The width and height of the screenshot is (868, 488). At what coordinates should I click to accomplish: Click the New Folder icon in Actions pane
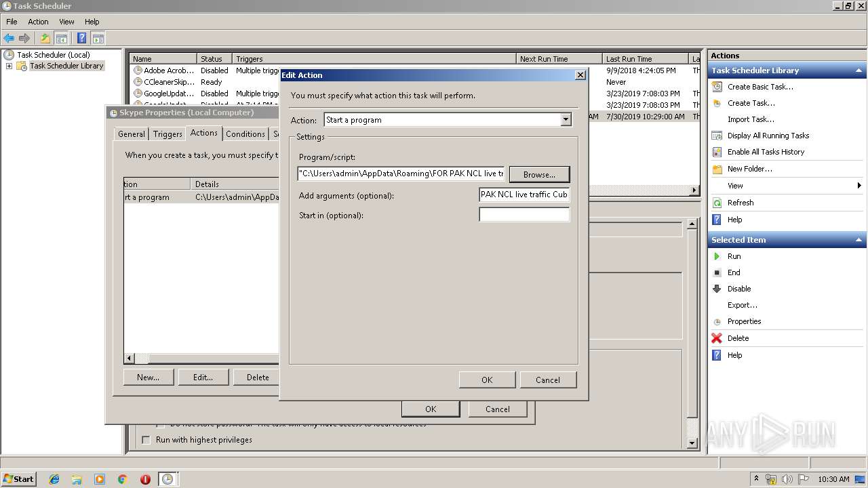point(717,169)
